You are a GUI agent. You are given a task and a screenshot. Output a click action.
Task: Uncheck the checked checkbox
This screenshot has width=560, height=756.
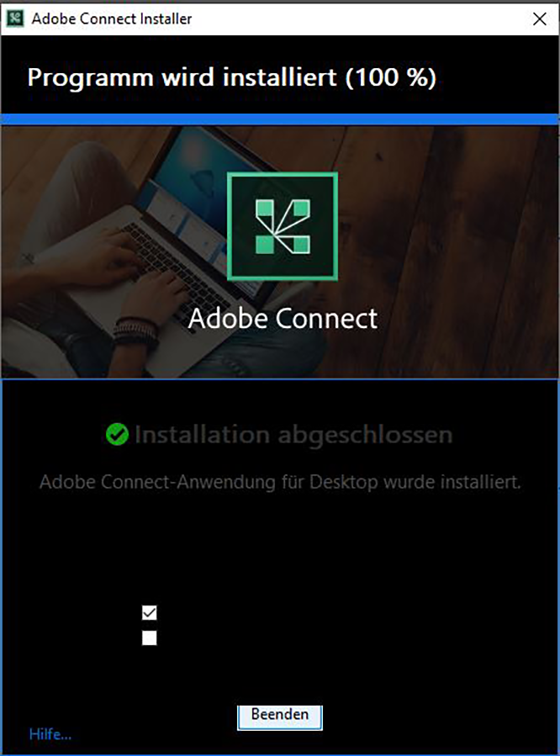tap(150, 613)
